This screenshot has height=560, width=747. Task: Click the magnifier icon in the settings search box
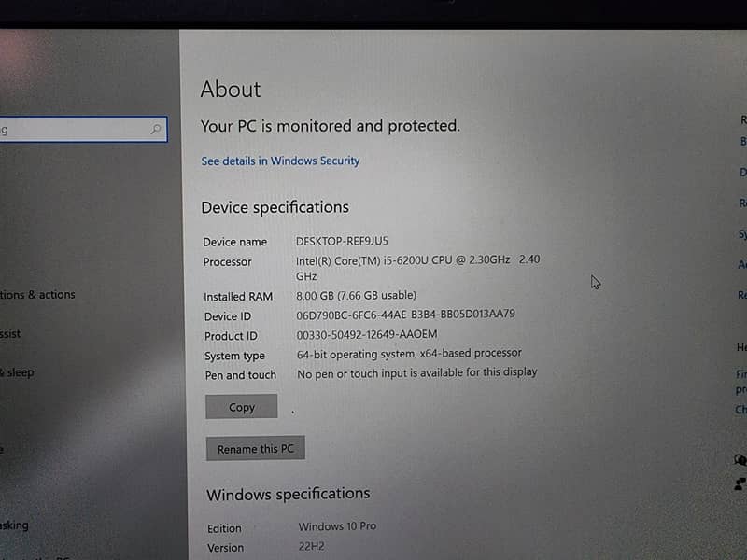tap(156, 130)
